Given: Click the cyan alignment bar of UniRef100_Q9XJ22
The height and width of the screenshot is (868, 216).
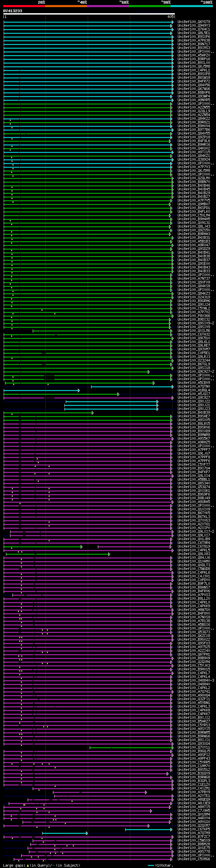Looking at the screenshot, I should pos(112,402).
